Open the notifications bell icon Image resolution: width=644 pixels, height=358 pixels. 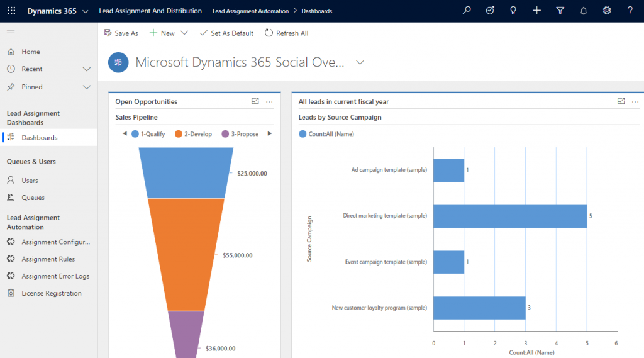tap(583, 11)
